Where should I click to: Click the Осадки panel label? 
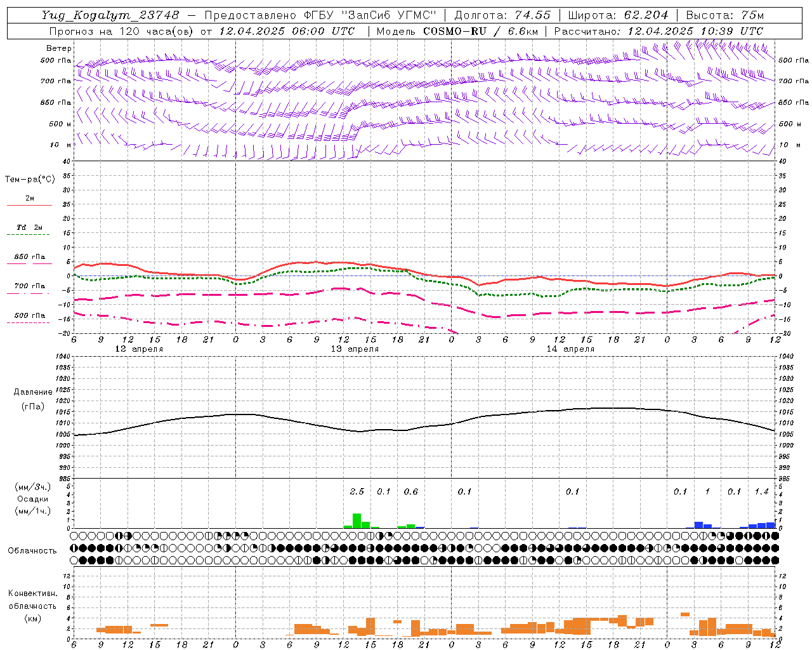pyautogui.click(x=33, y=499)
